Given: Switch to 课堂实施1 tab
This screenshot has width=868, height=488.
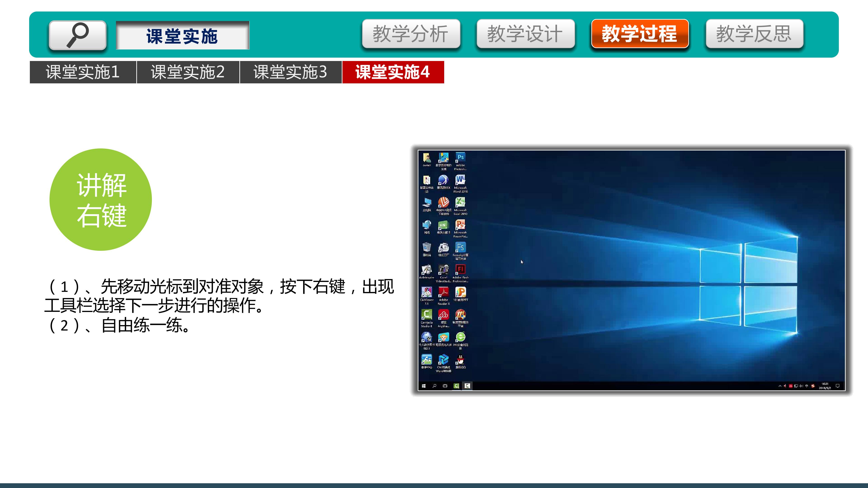Looking at the screenshot, I should coord(83,72).
